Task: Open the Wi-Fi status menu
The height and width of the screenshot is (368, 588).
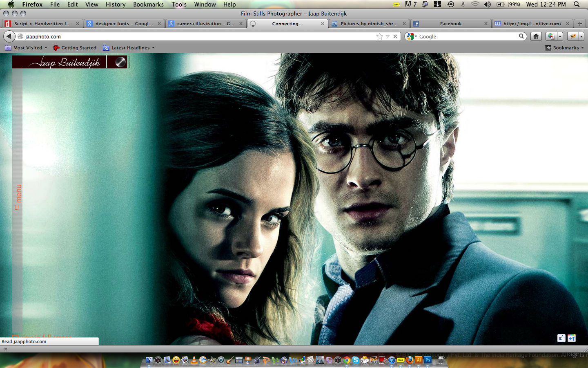Action: (475, 4)
